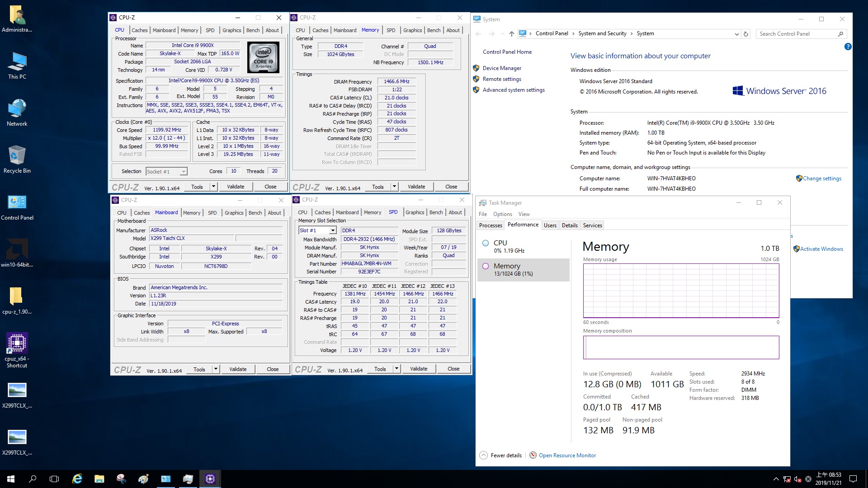Click the Internet Explorer taskbar icon
This screenshot has width=868, height=488.
click(x=77, y=479)
